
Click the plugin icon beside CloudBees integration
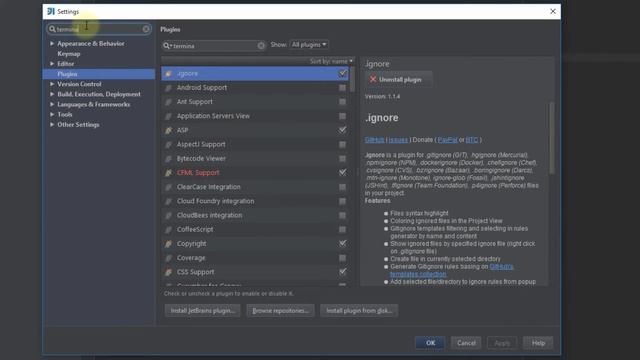point(169,216)
